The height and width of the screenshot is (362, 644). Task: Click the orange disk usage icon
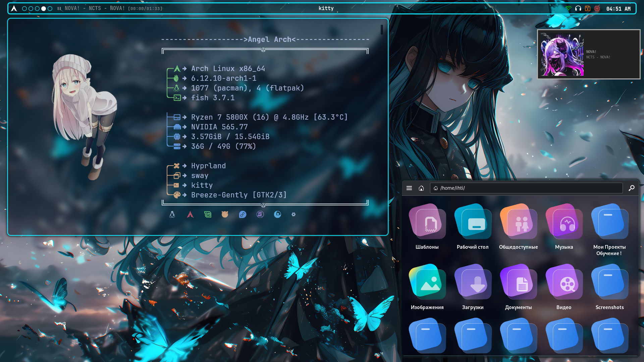coord(588,9)
